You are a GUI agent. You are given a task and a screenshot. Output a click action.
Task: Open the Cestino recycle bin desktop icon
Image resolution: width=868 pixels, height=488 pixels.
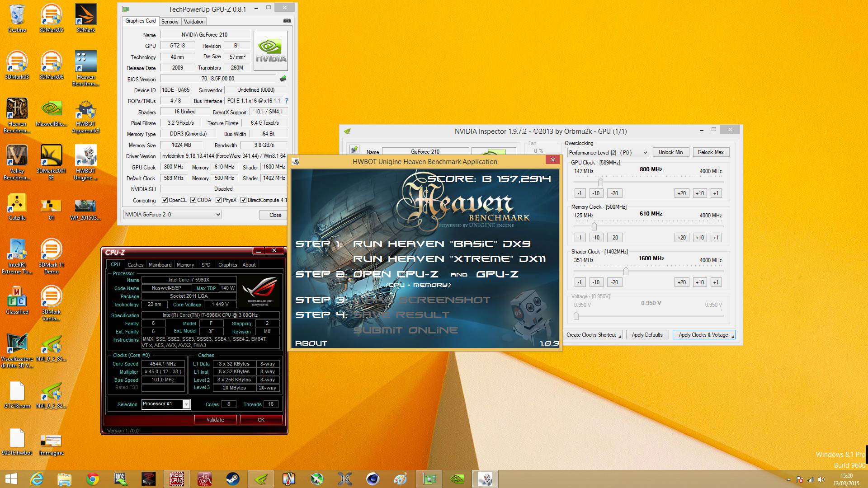click(x=17, y=18)
